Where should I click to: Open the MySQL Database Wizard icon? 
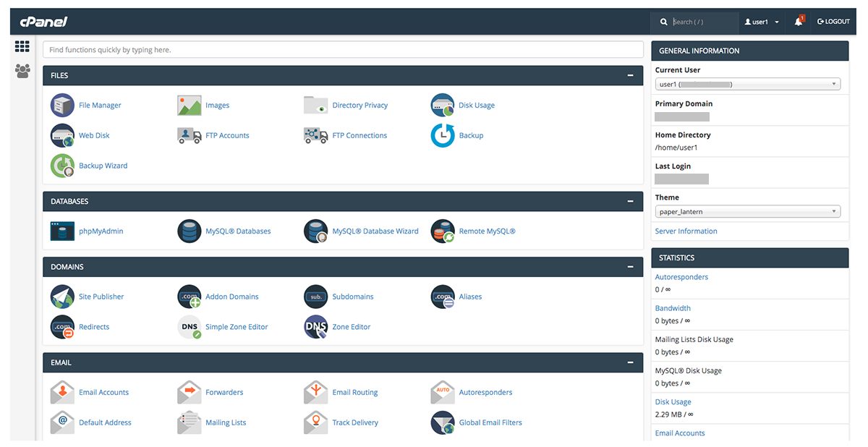[x=316, y=231]
